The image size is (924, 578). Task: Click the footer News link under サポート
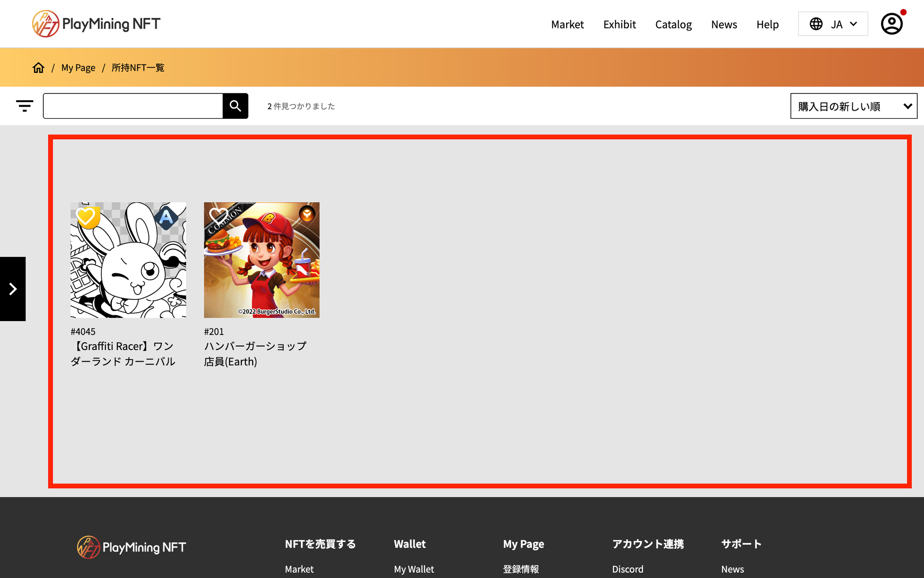732,569
